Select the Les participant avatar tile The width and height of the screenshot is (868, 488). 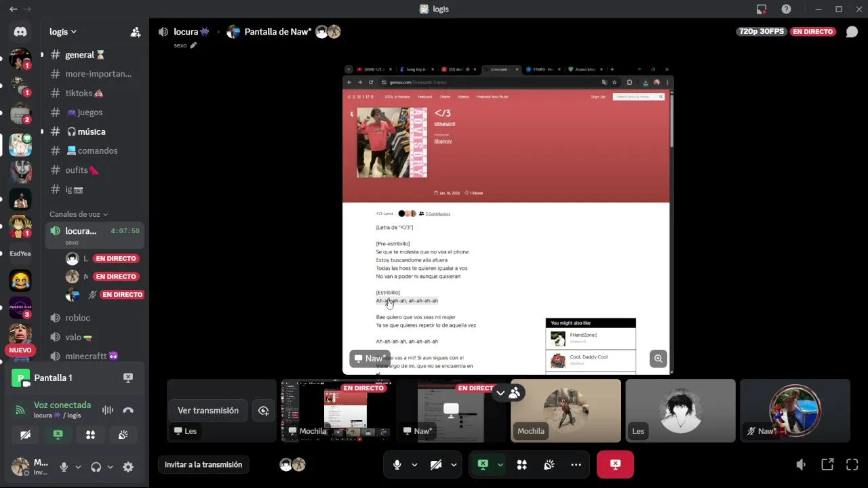pos(680,411)
